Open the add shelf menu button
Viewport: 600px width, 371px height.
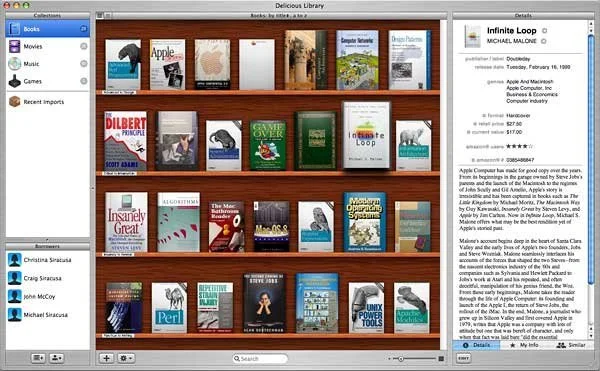pos(38,358)
